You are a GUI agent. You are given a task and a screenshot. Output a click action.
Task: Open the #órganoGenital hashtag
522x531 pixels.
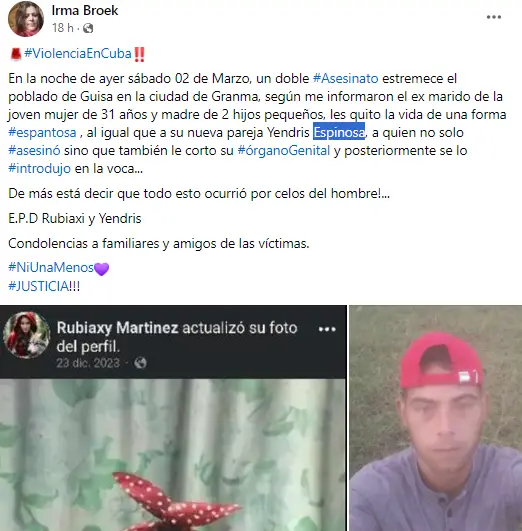coord(284,150)
